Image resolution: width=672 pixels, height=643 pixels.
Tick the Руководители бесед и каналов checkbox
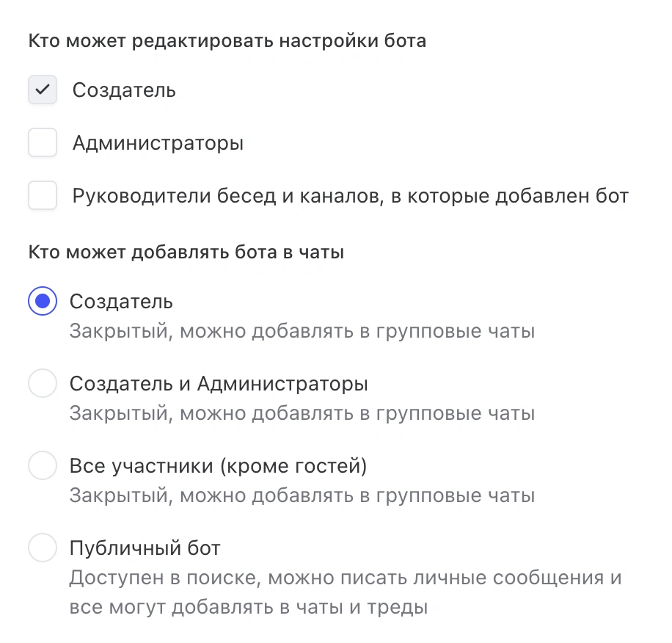[x=43, y=196]
